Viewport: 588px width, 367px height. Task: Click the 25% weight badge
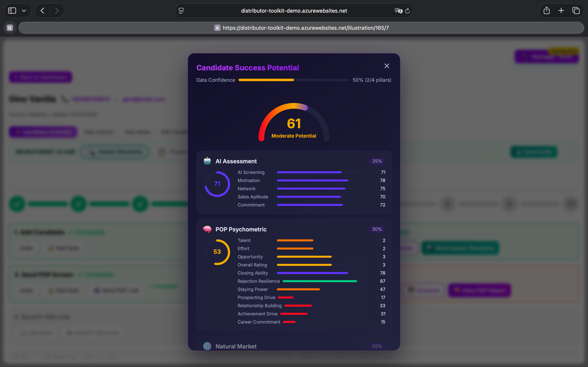coord(377,161)
